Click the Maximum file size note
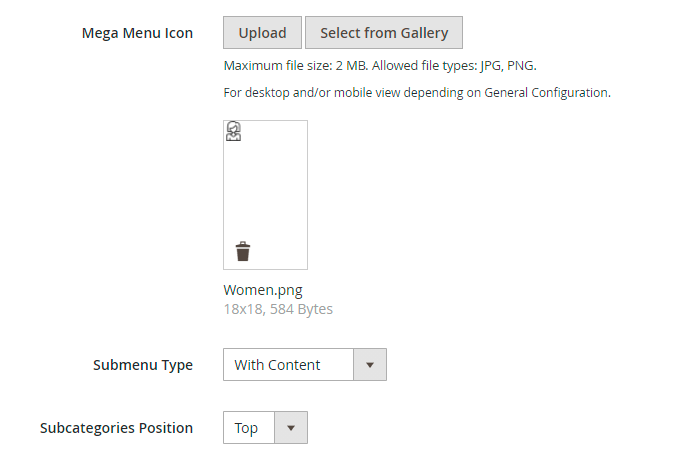This screenshot has width=685, height=475. point(380,67)
